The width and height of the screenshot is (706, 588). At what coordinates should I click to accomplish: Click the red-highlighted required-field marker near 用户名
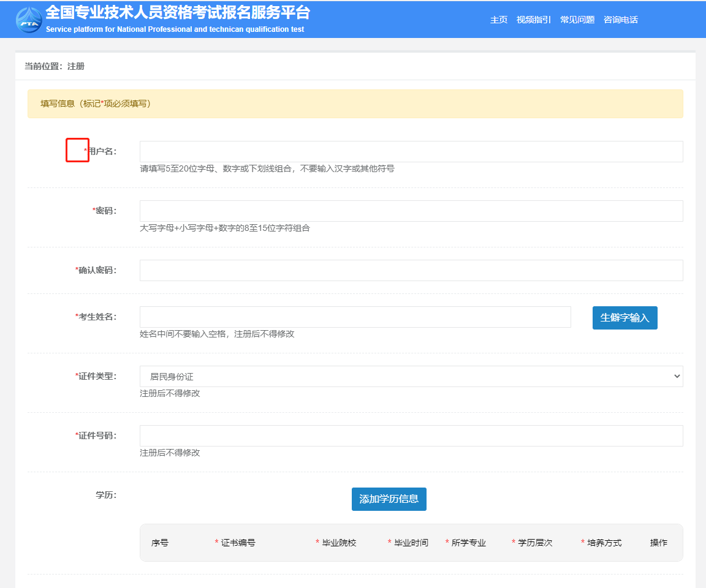click(77, 149)
